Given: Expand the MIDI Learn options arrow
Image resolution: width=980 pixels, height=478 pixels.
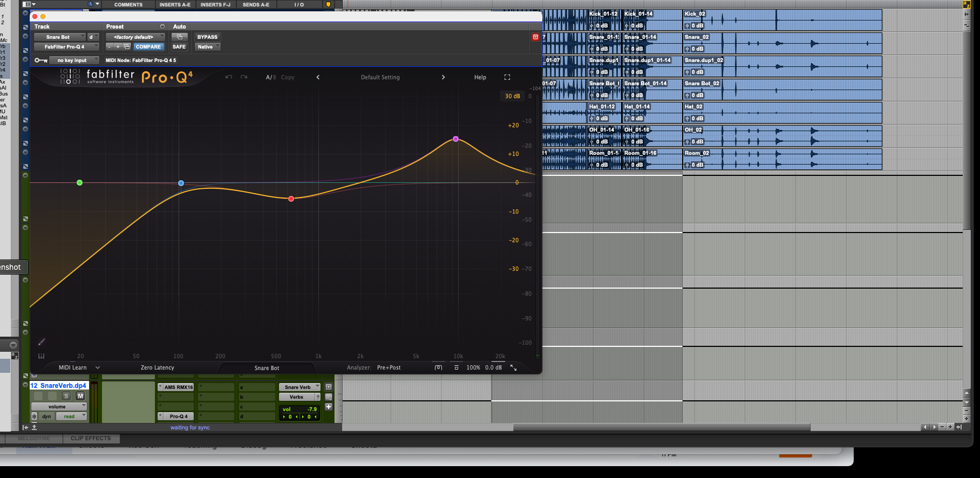Looking at the screenshot, I should tap(98, 367).
